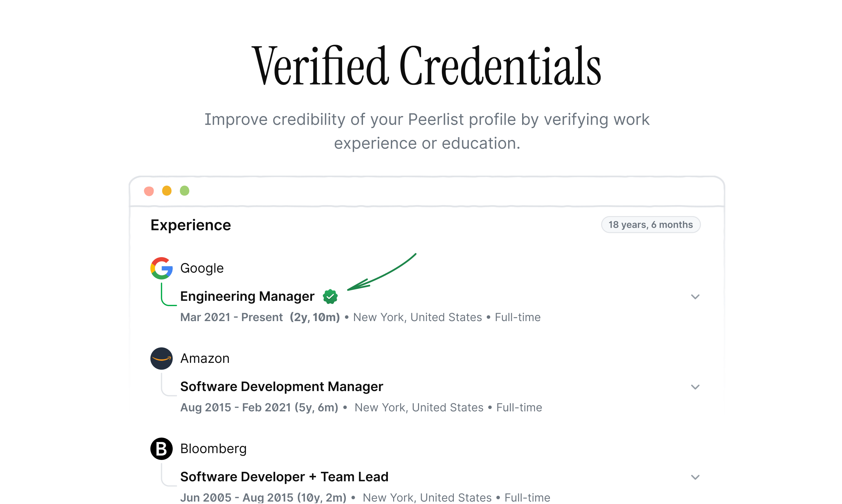This screenshot has width=842, height=504.
Task: Open the Bloomberg company name
Action: tap(213, 449)
